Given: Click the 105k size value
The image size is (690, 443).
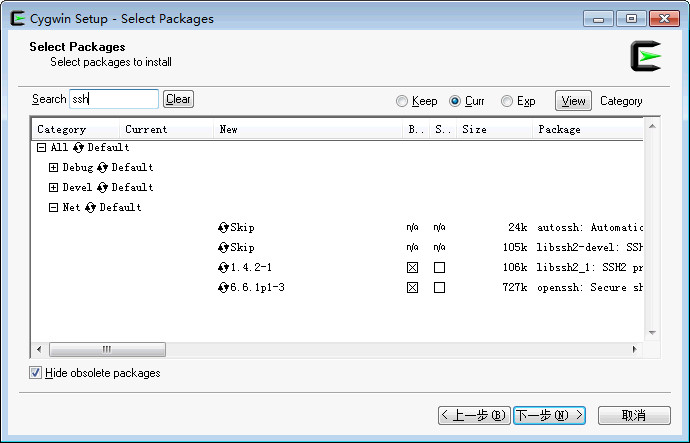Looking at the screenshot, I should (515, 247).
